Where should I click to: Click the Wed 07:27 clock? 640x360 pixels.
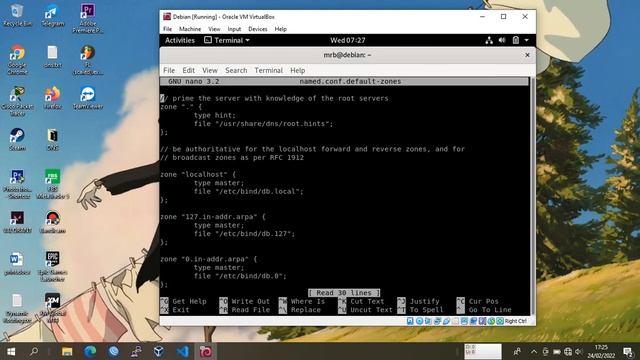coord(348,40)
